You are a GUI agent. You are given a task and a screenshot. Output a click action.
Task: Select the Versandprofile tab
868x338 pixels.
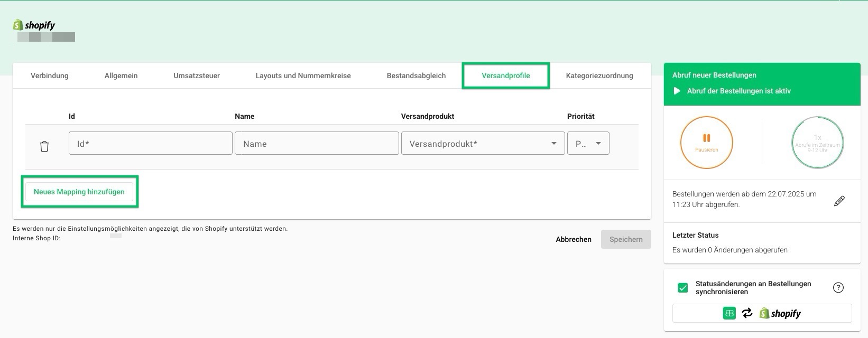[506, 76]
